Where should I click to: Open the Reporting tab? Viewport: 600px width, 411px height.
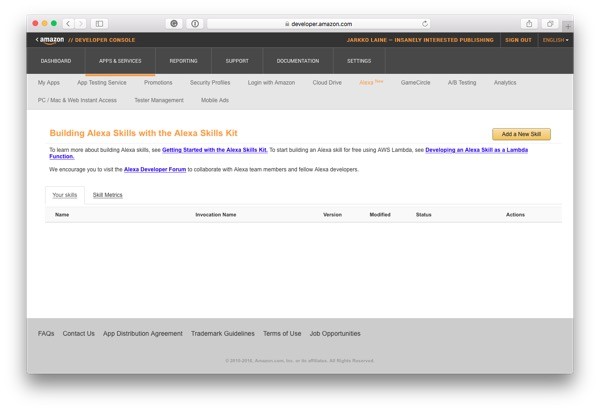[x=183, y=61]
